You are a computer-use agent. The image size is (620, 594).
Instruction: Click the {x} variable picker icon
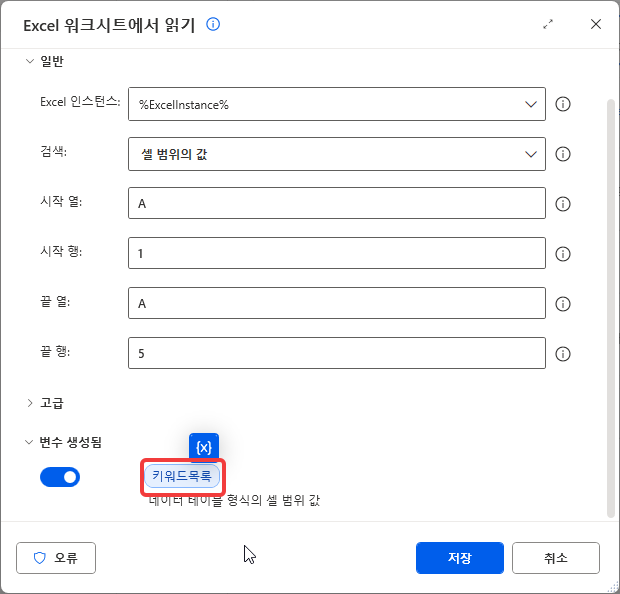point(204,448)
